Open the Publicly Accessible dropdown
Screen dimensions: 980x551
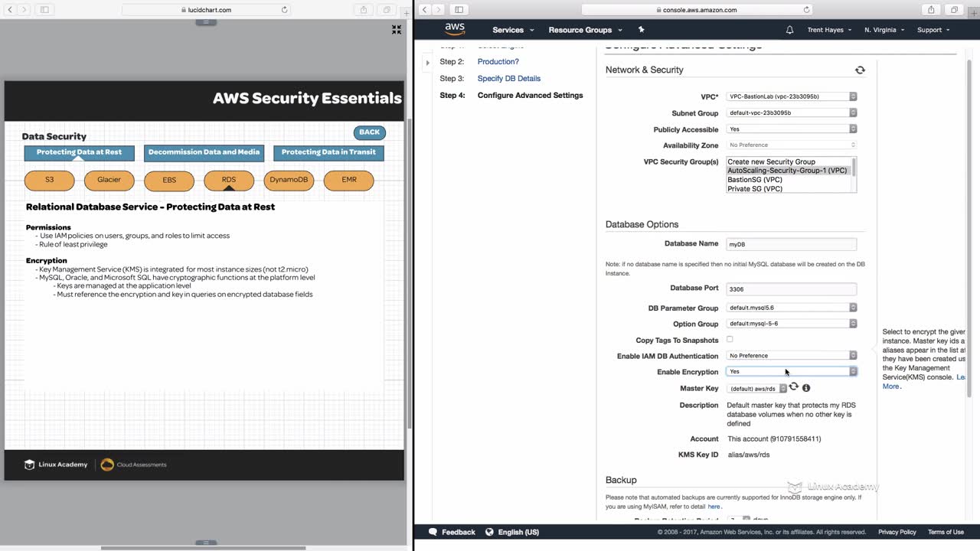coord(792,129)
